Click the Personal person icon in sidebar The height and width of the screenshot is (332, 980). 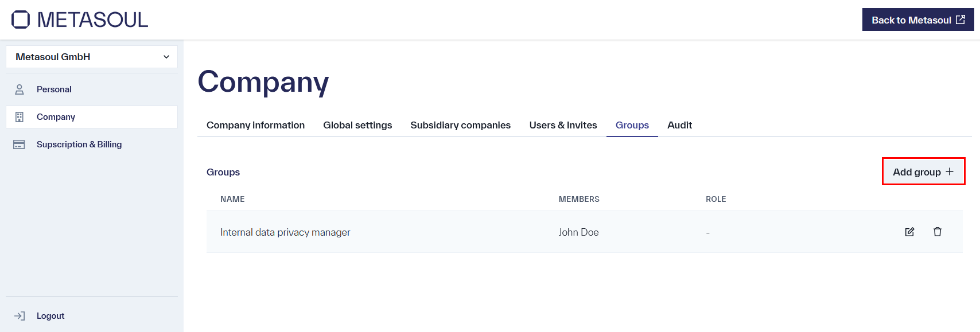[x=20, y=89]
